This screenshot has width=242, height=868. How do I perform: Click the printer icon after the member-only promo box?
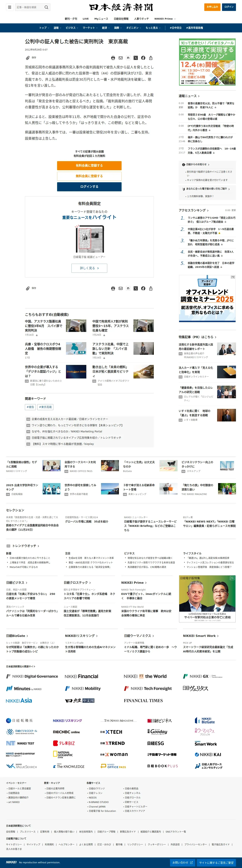click(x=113, y=288)
